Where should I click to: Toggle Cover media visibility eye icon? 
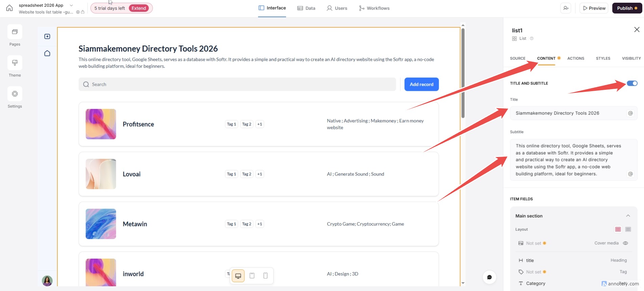click(x=625, y=243)
